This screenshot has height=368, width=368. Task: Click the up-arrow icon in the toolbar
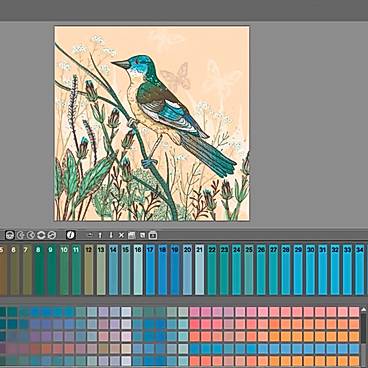click(100, 235)
